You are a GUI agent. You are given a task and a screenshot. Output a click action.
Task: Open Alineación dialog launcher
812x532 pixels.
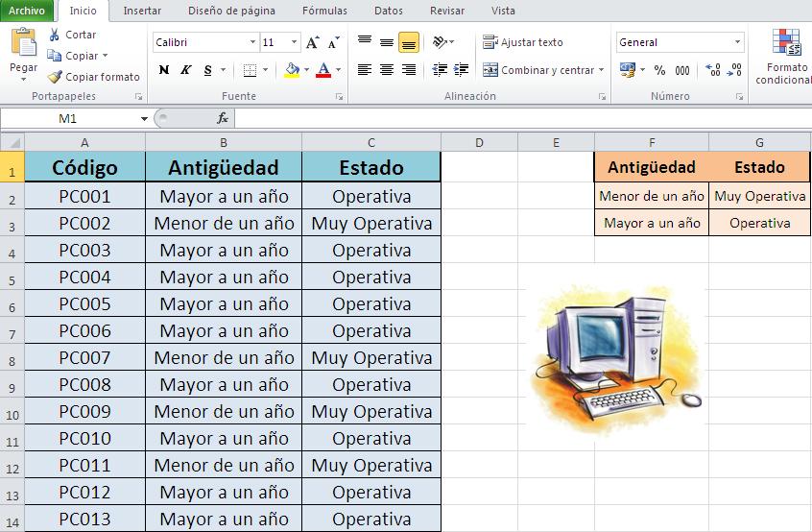point(602,97)
